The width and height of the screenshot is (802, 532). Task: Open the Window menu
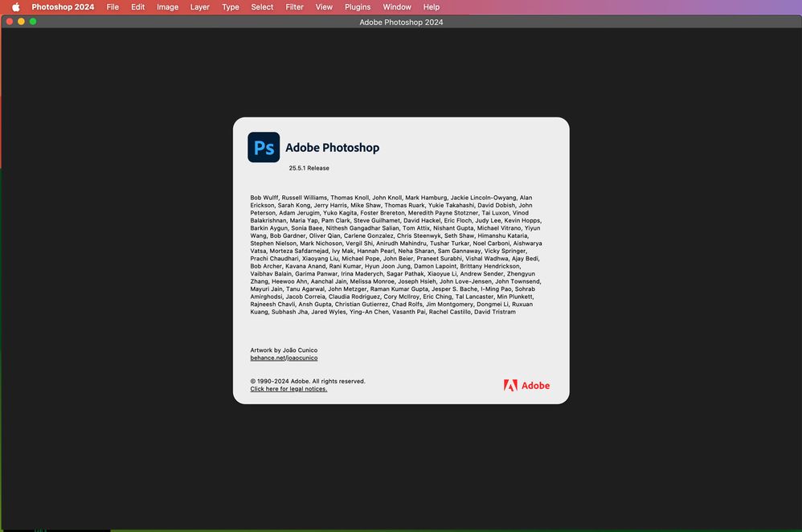coord(397,7)
